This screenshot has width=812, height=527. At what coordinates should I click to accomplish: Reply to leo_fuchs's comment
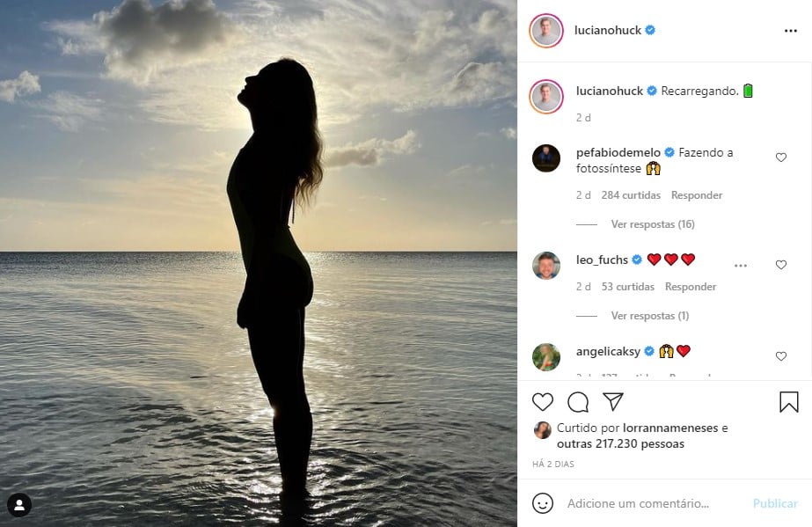pos(691,287)
